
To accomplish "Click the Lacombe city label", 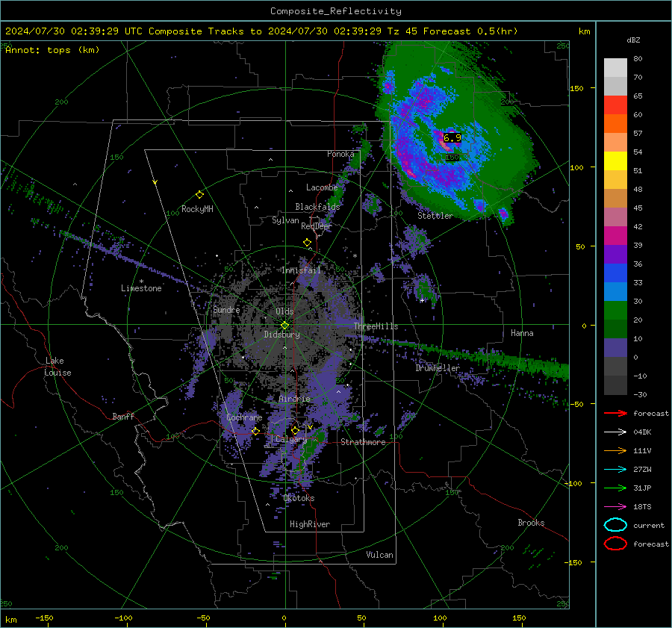I will click(x=322, y=187).
